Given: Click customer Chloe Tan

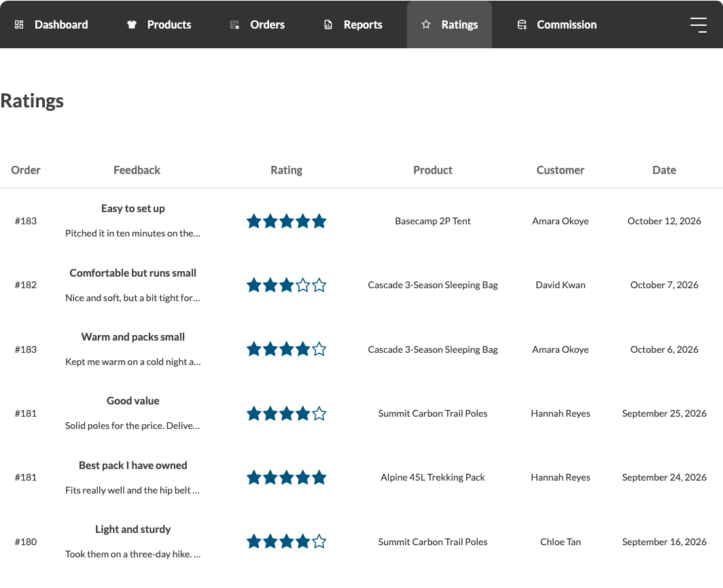Looking at the screenshot, I should pyautogui.click(x=560, y=542).
